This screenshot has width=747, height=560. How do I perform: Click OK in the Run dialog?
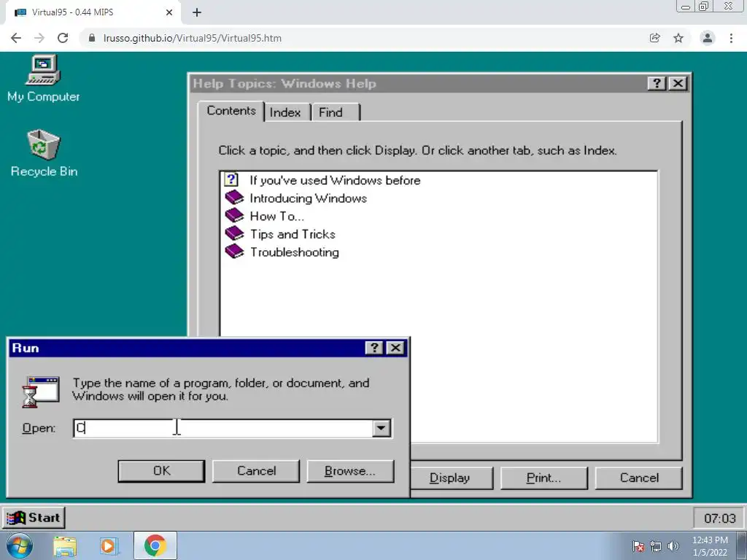[x=161, y=471]
